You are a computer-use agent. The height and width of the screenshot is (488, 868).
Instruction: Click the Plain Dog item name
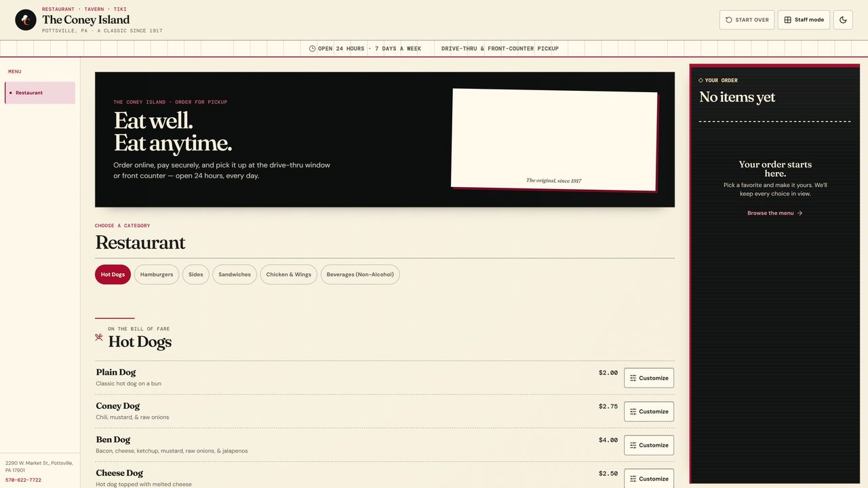(x=116, y=372)
